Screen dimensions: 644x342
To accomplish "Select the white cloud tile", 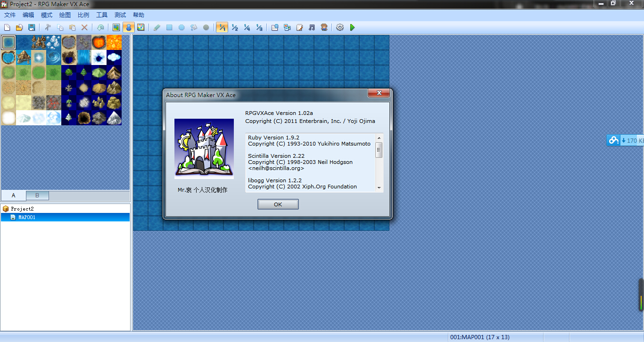I will coord(114,57).
